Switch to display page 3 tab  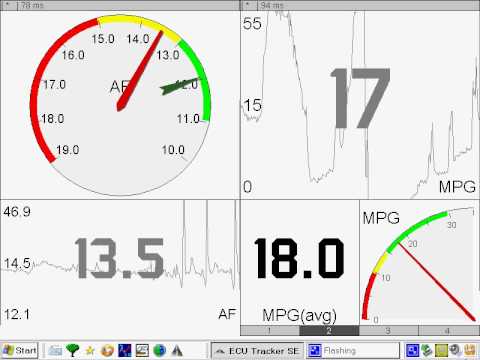(x=389, y=331)
